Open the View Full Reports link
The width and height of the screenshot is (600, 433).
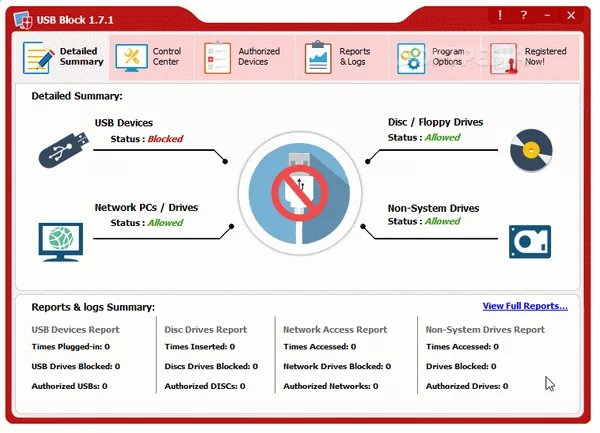[x=525, y=306]
